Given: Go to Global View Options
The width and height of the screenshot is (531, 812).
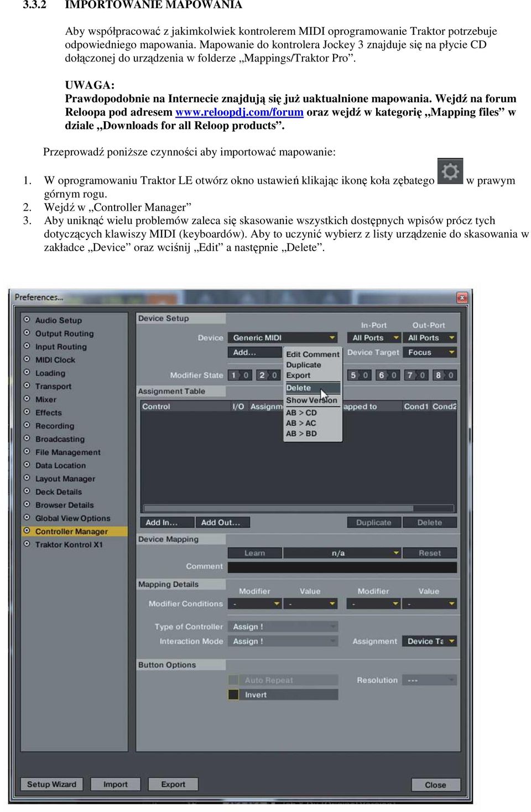Looking at the screenshot, I should pyautogui.click(x=72, y=518).
